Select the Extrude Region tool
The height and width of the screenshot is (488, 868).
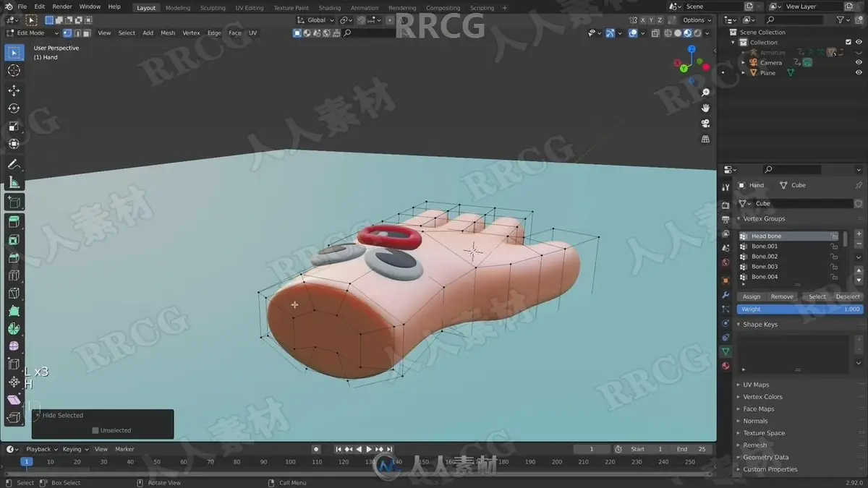tap(14, 223)
